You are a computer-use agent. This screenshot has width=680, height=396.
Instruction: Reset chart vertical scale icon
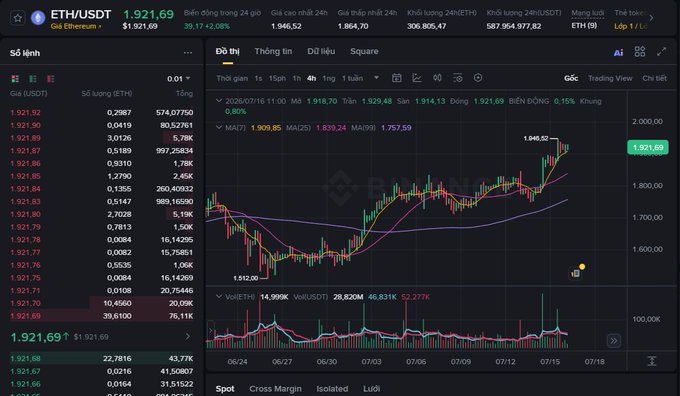point(652,361)
